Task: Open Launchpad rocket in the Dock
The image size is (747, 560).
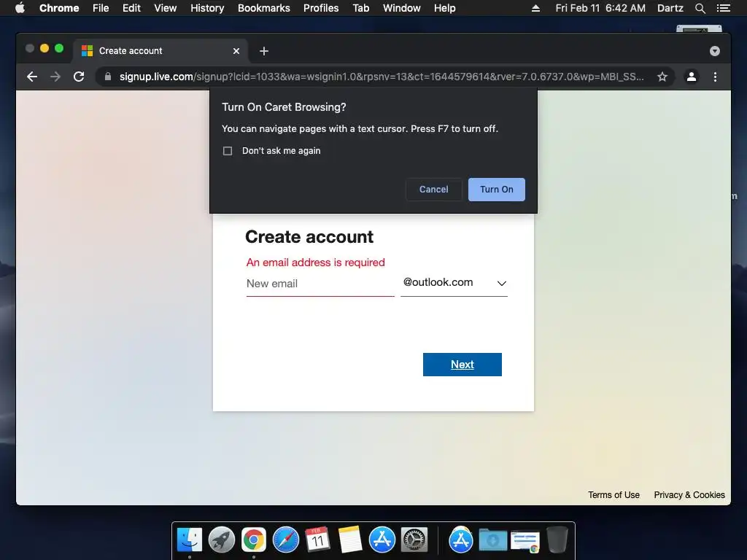Action: [222, 540]
